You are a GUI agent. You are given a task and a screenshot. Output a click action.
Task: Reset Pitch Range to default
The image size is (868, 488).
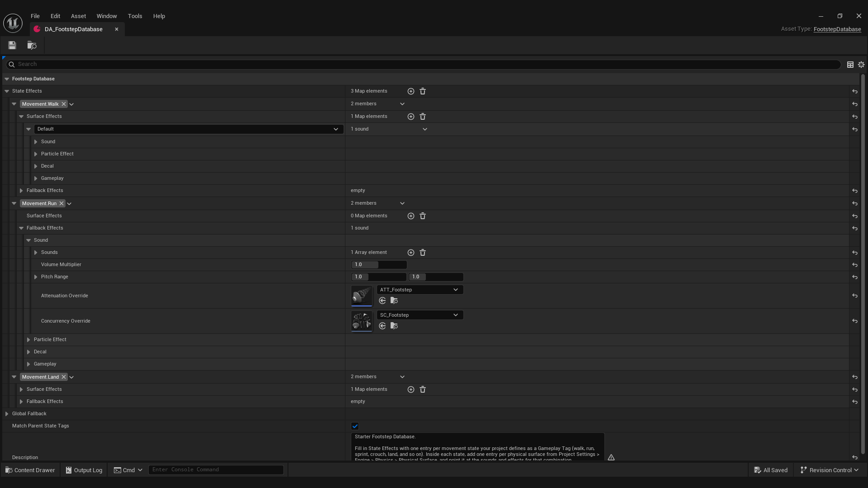(x=855, y=277)
